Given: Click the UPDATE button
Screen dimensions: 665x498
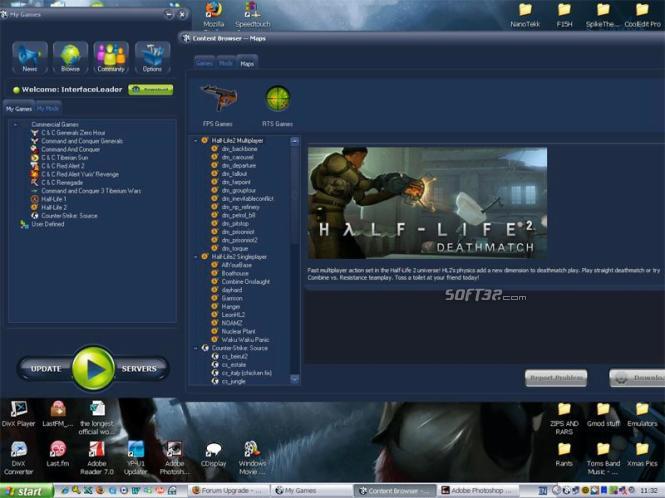Looking at the screenshot, I should point(46,369).
